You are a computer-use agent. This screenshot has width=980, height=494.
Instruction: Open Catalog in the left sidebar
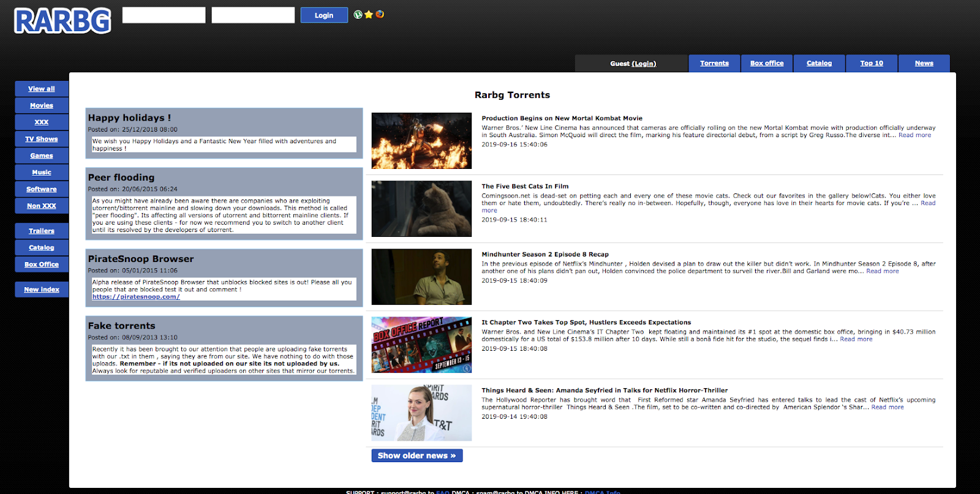[42, 247]
